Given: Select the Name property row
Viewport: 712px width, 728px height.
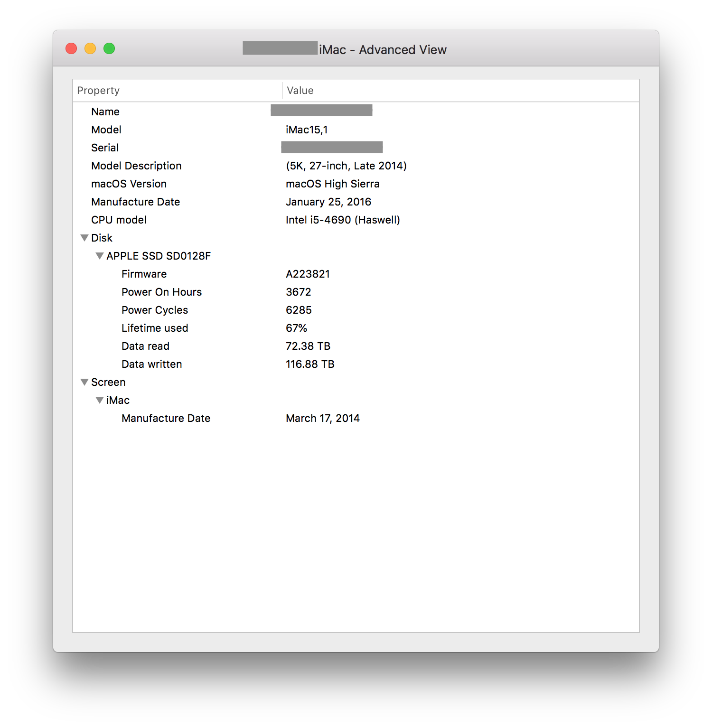Looking at the screenshot, I should pyautogui.click(x=356, y=112).
